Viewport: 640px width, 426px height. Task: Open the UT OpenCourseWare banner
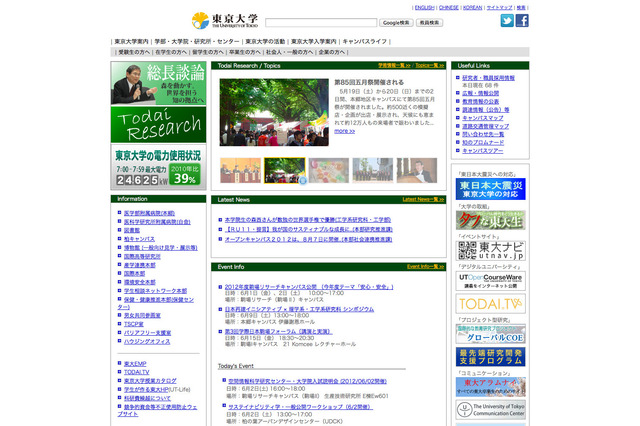[490, 281]
